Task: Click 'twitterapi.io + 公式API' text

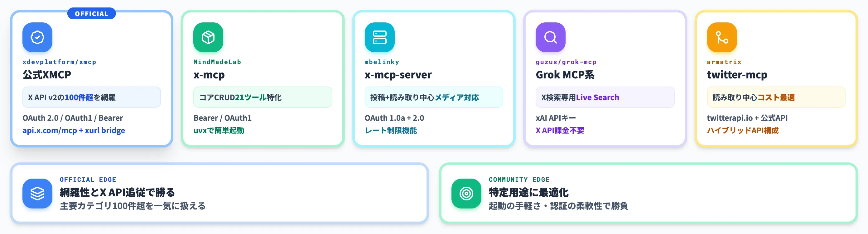Action: pos(747,118)
